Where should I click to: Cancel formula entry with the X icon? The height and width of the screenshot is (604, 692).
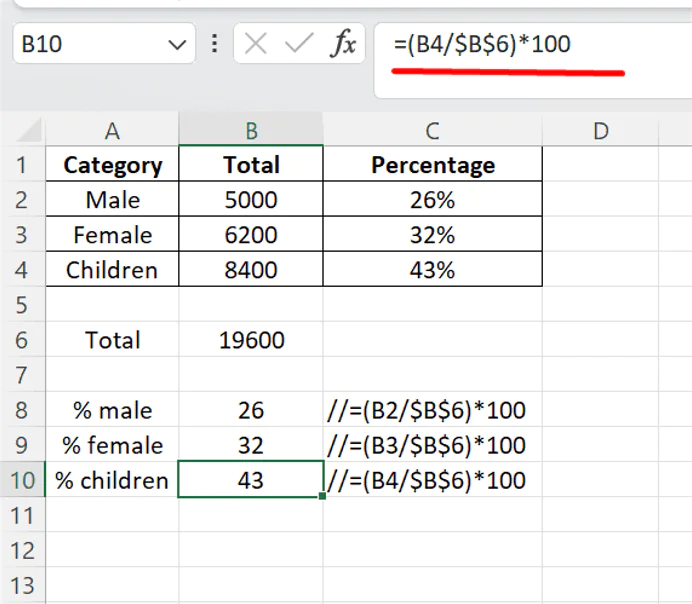click(257, 45)
